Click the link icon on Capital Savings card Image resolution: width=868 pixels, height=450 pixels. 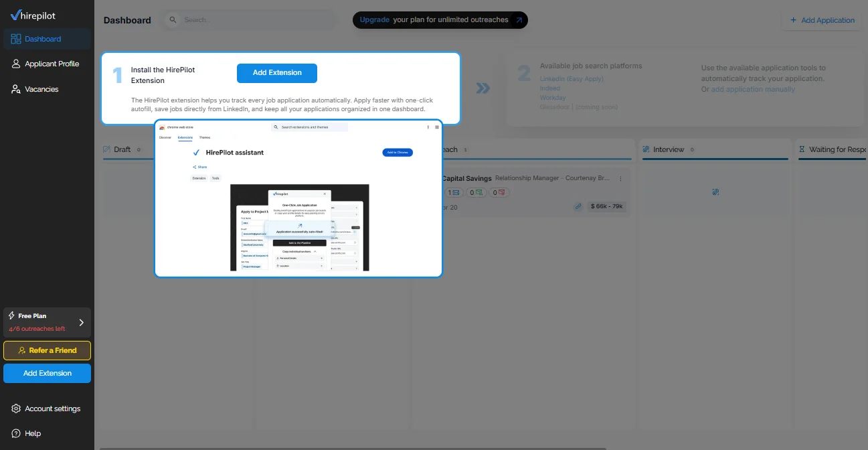(578, 207)
